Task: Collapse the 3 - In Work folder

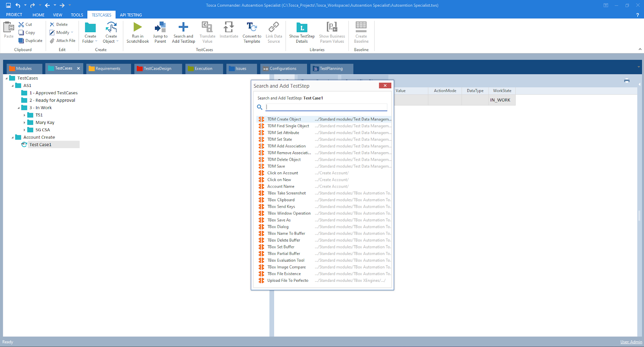Action: coord(19,108)
